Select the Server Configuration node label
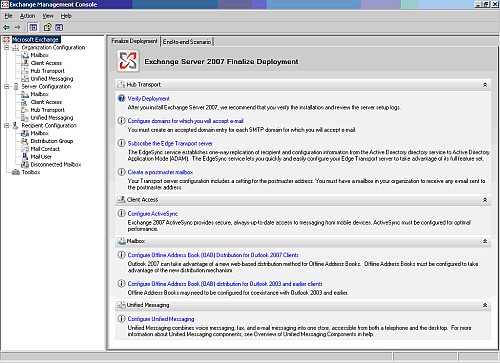 46,87
